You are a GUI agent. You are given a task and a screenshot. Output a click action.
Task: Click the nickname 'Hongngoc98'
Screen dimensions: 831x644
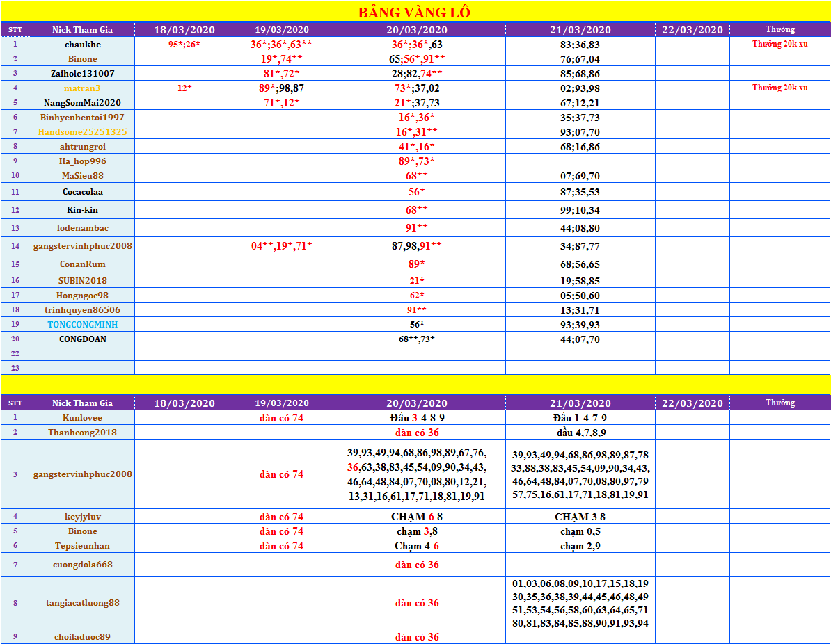(83, 296)
